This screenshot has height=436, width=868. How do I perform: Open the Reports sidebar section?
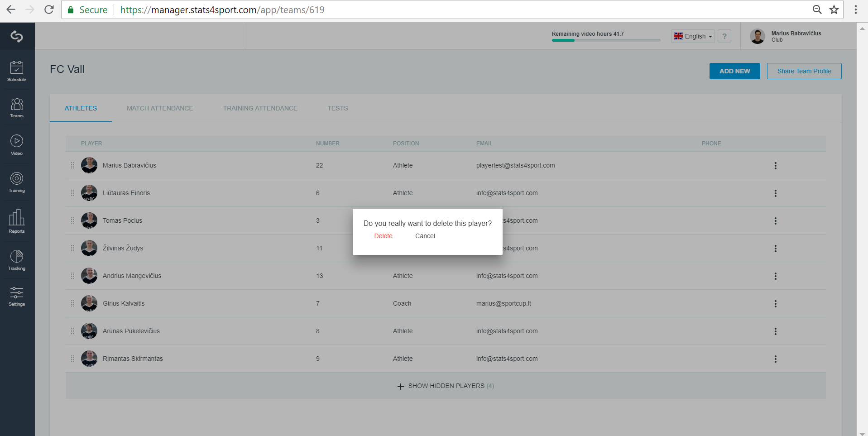(17, 221)
